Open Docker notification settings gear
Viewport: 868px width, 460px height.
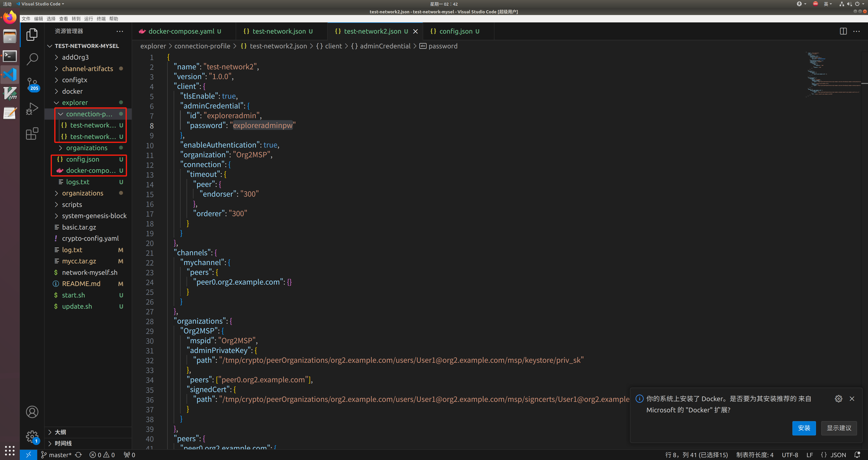[x=838, y=399]
